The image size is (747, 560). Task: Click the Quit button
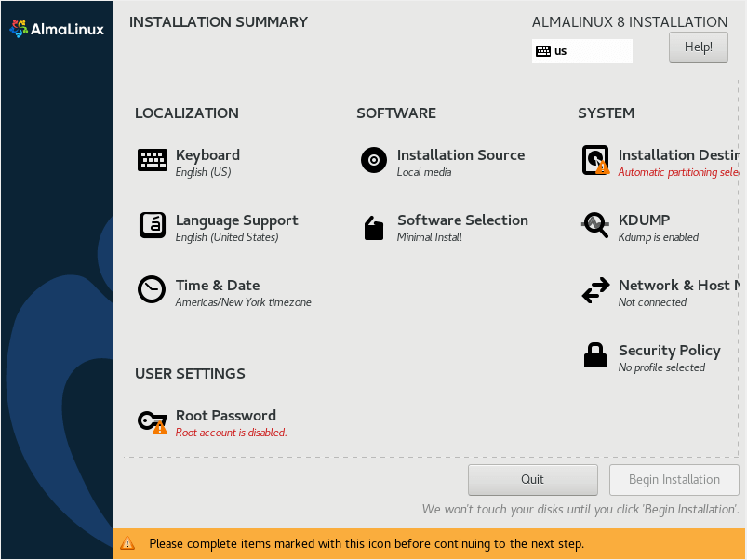point(533,479)
